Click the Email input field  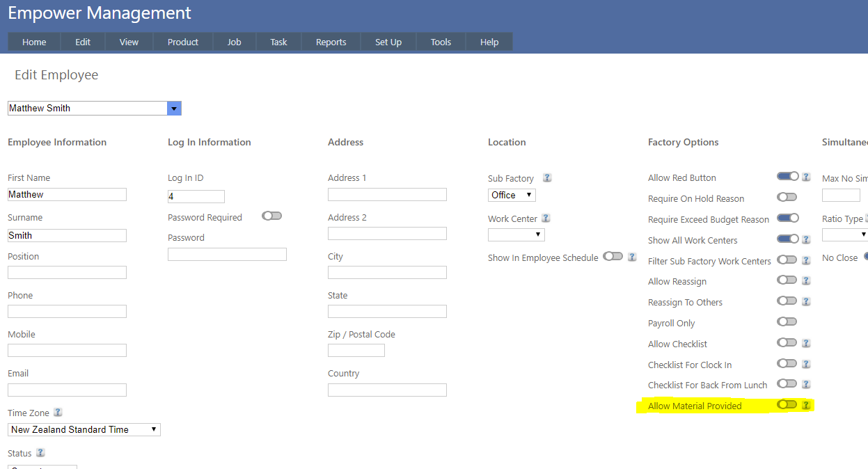point(67,390)
